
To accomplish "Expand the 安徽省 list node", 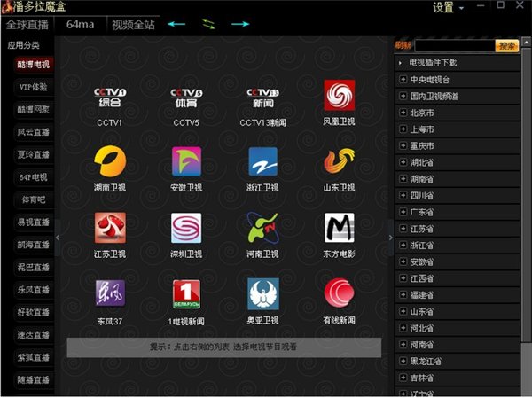I will tap(403, 261).
